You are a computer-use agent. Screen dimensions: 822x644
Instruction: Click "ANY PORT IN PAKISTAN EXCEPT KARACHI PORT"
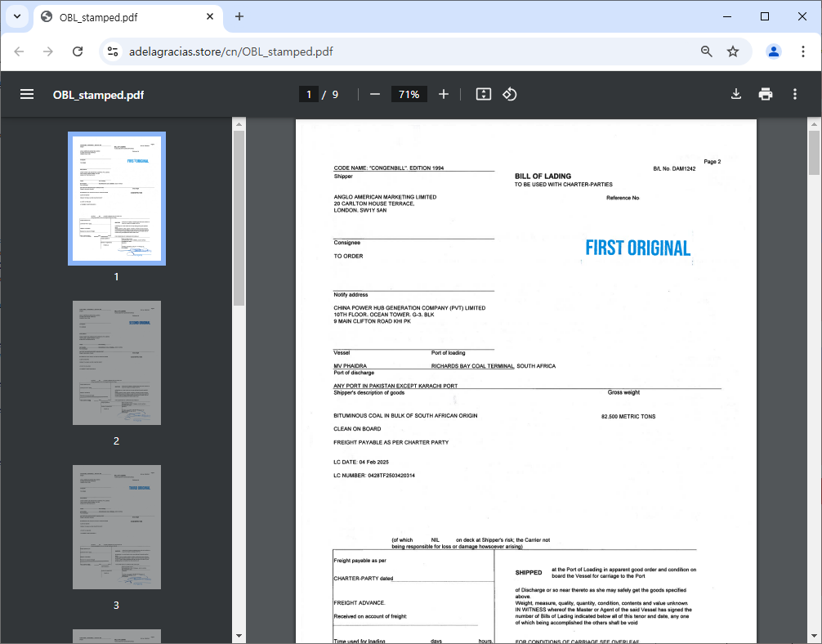tap(395, 386)
